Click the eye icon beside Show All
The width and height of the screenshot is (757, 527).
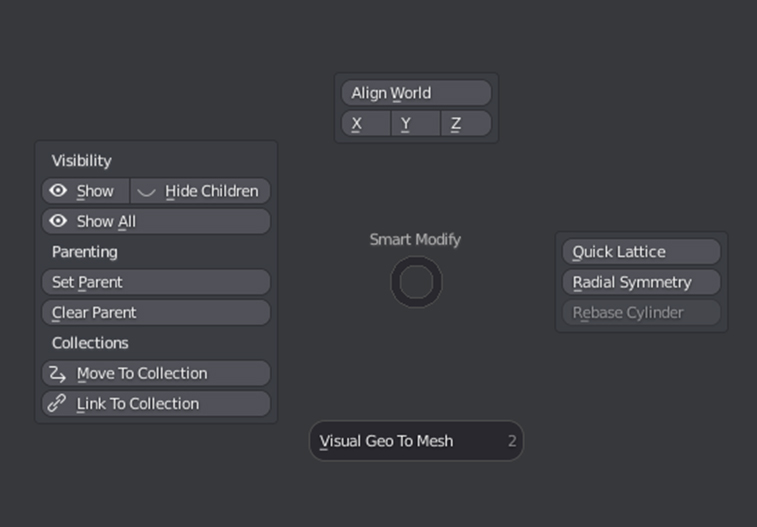pyautogui.click(x=58, y=221)
